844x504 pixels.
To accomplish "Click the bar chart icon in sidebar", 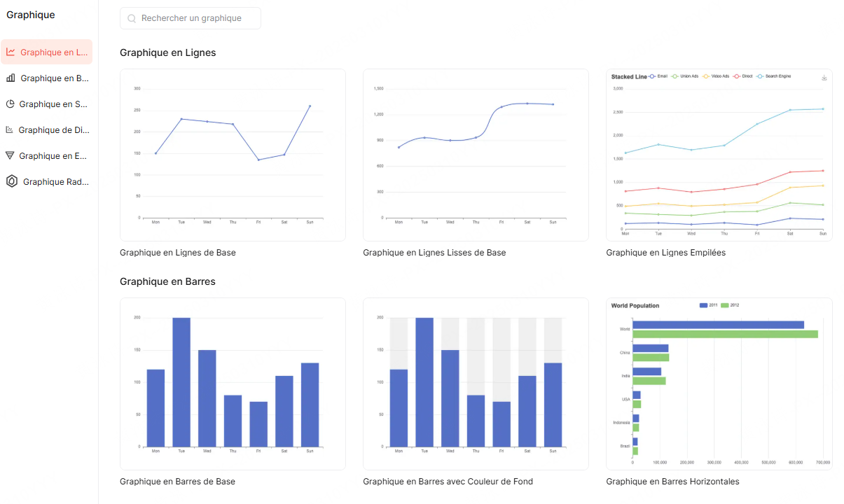I will tap(11, 78).
